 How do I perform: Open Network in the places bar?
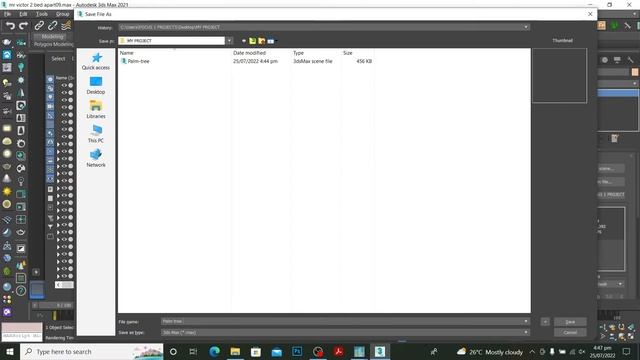(x=96, y=159)
